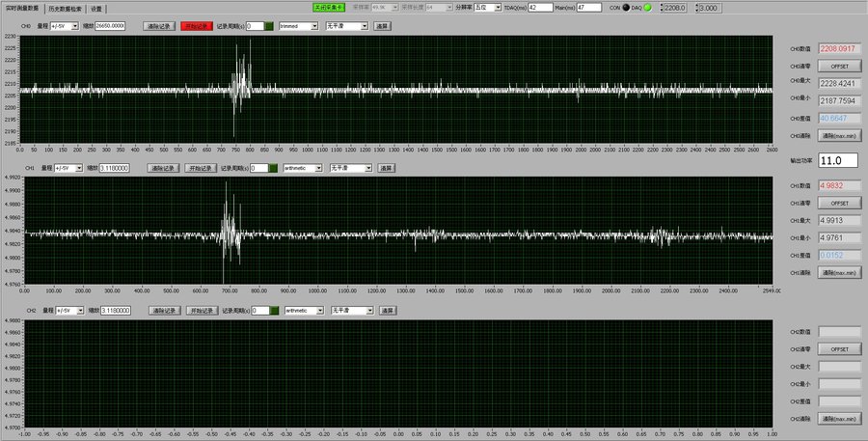868x441 pixels.
Task: Click the CH2 开始记录 button
Action: (x=203, y=311)
